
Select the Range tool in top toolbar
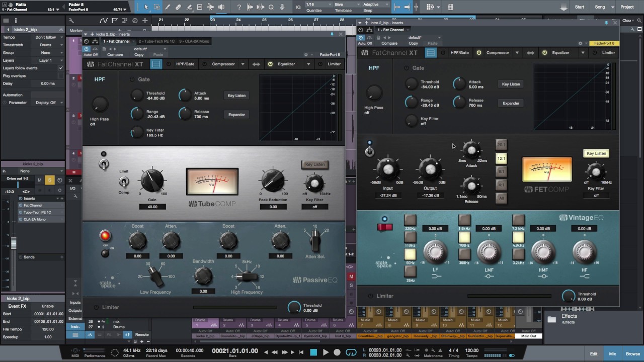157,7
